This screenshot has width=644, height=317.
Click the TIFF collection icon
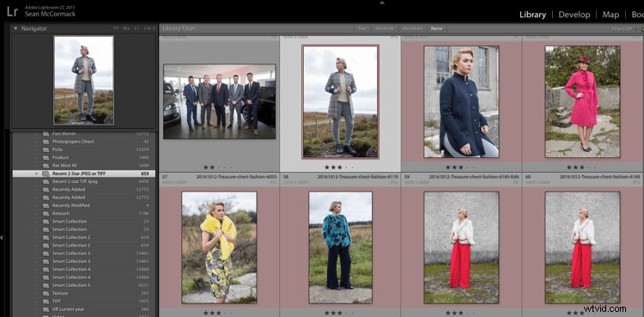pyautogui.click(x=46, y=301)
